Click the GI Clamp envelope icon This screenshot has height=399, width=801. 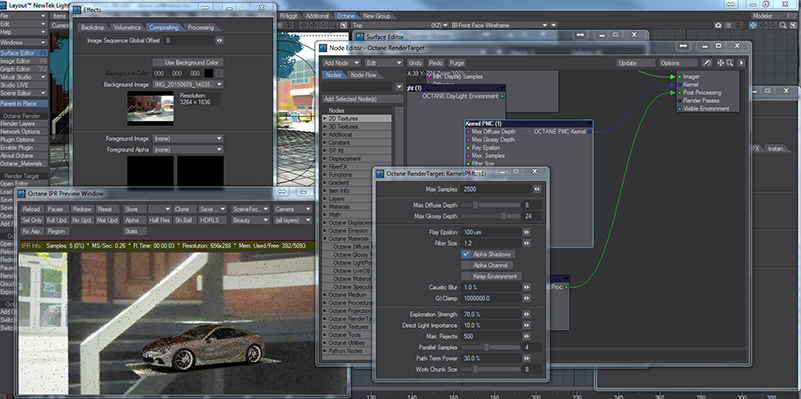point(526,298)
